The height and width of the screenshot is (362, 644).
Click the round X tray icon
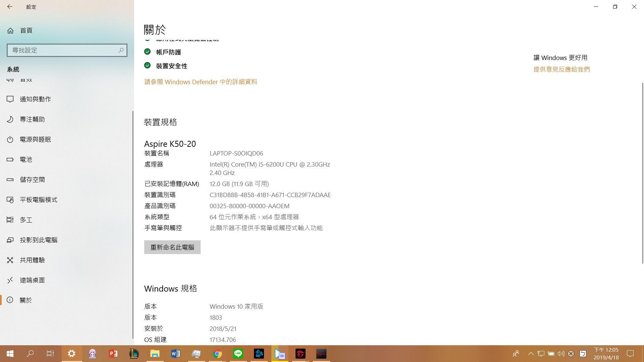point(571,354)
